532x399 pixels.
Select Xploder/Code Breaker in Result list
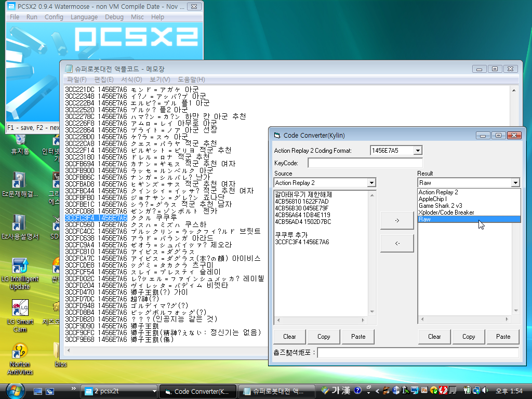click(x=469, y=212)
